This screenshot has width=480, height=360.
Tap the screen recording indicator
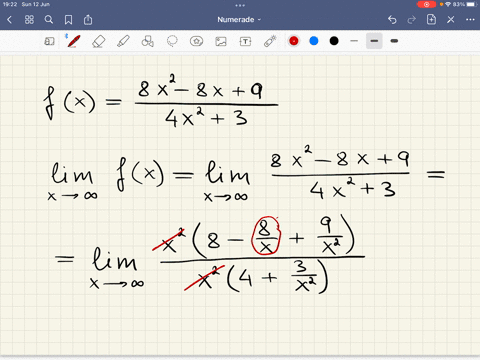(426, 4)
